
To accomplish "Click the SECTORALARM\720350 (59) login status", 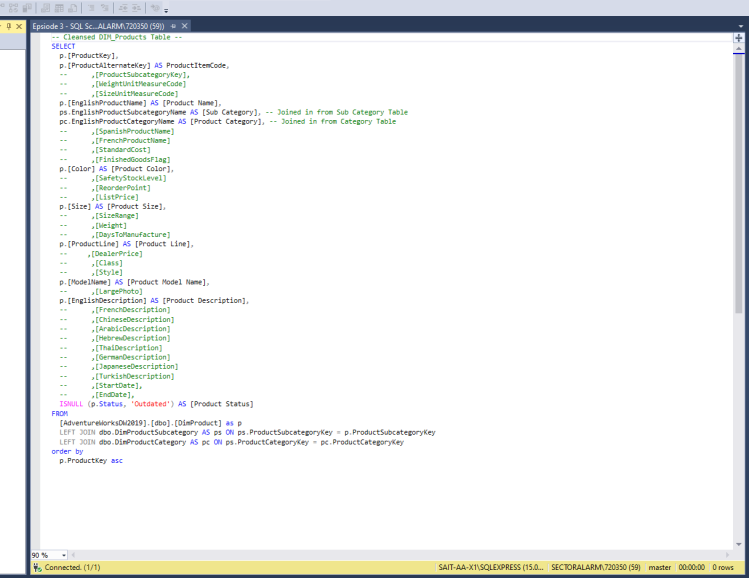I will pos(596,567).
